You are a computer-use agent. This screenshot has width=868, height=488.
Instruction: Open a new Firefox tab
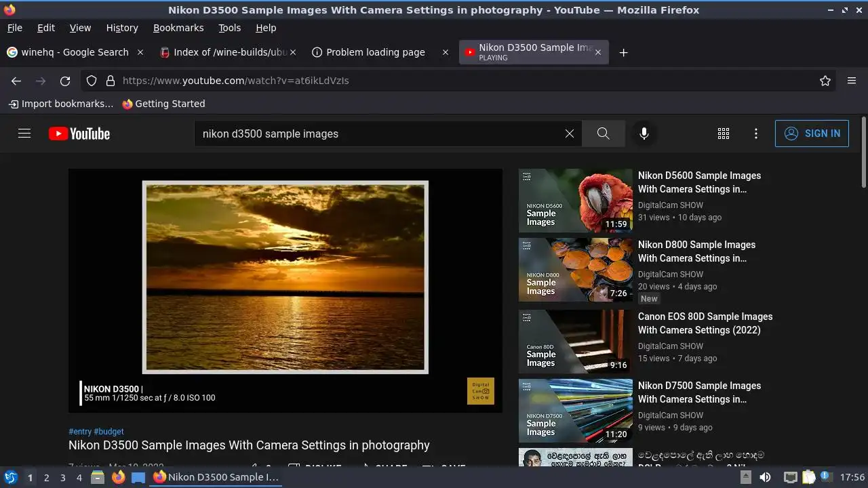[x=623, y=52]
